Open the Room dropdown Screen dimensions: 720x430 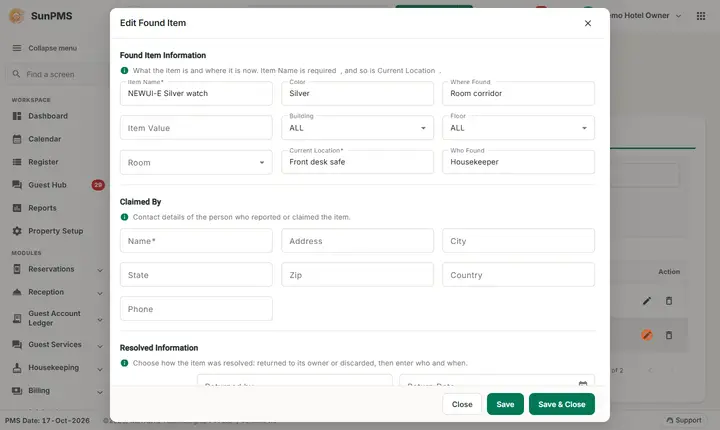pyautogui.click(x=196, y=162)
